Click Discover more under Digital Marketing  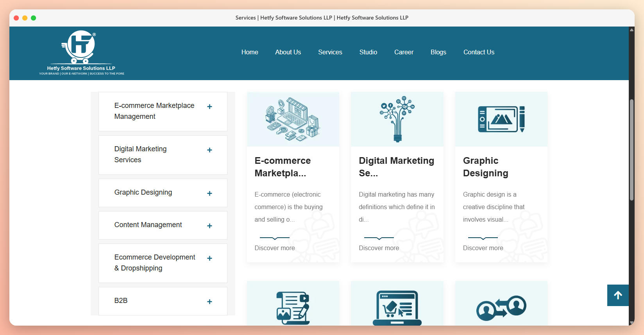pos(379,248)
